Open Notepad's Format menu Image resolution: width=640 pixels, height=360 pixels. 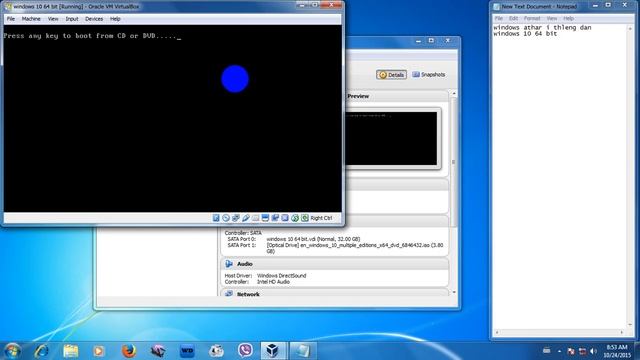pos(532,18)
